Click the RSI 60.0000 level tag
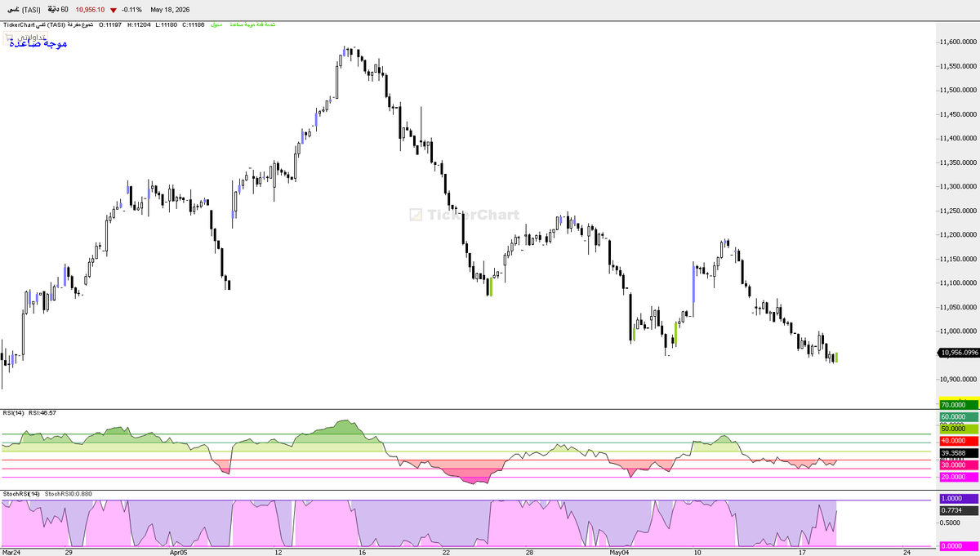 [x=959, y=416]
